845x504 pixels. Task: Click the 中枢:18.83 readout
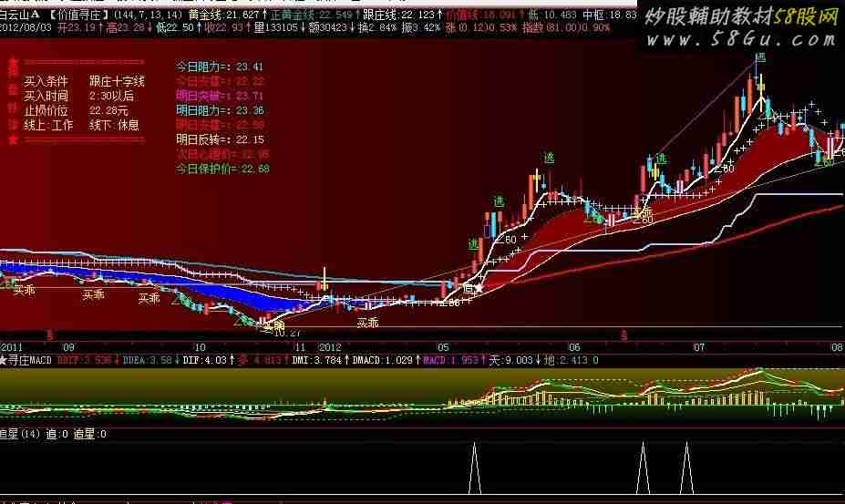click(x=610, y=15)
